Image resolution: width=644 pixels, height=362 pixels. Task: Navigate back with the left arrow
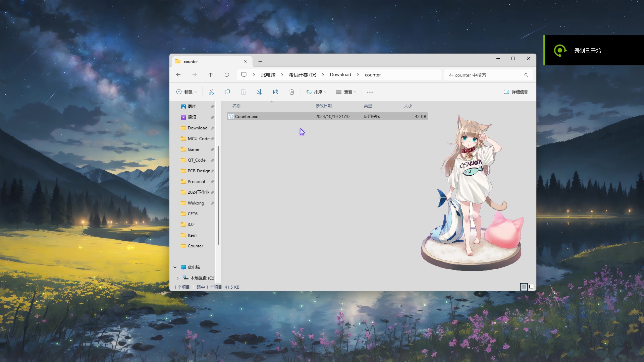(x=178, y=75)
